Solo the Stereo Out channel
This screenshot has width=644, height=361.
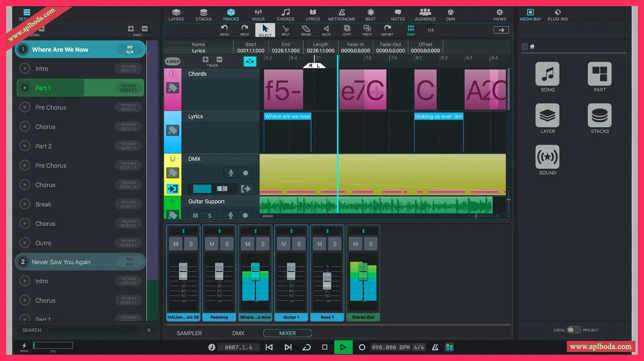coord(371,244)
